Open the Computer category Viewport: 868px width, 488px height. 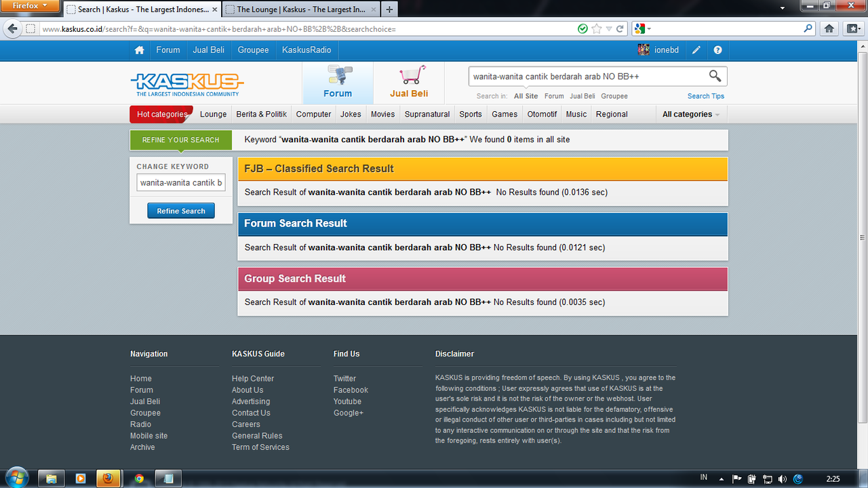[313, 115]
